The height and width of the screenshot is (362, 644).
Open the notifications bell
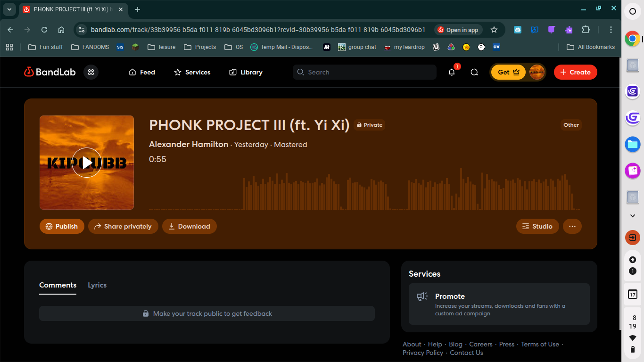452,72
